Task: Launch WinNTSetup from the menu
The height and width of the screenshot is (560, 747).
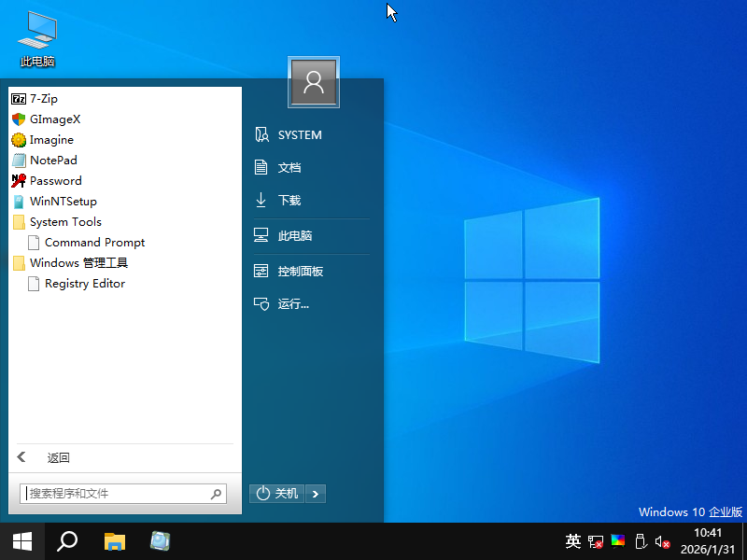Action: [63, 202]
